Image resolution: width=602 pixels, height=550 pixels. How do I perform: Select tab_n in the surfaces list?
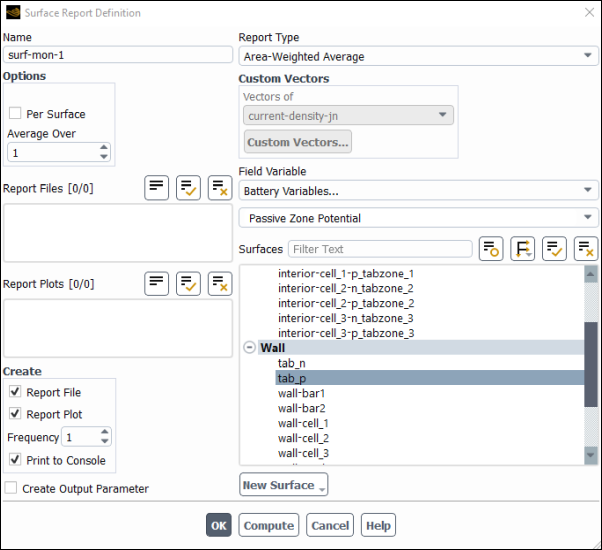tap(292, 363)
